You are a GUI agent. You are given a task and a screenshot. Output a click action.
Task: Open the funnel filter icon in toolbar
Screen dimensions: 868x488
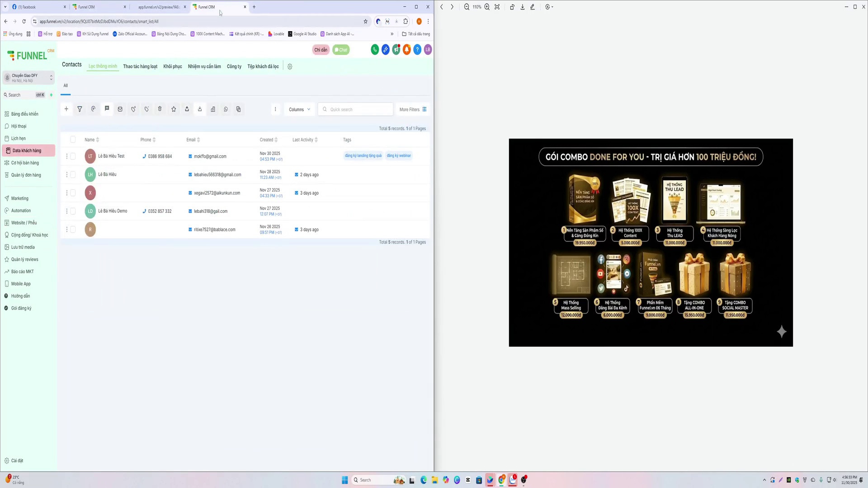[80, 109]
